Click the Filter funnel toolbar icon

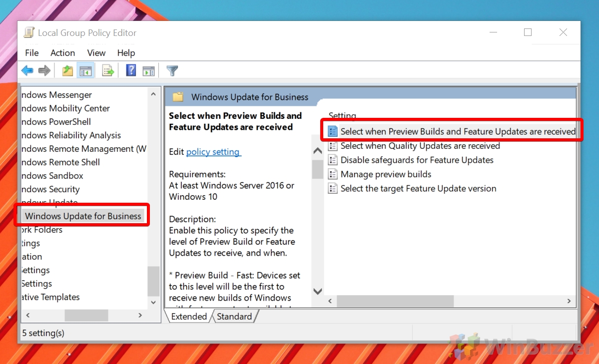click(x=172, y=71)
